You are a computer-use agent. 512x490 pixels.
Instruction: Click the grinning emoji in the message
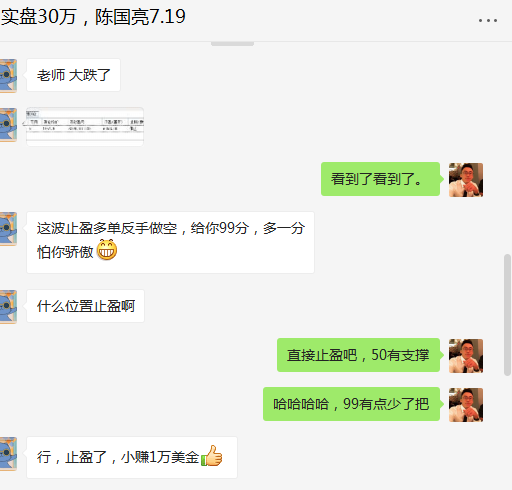(x=107, y=250)
